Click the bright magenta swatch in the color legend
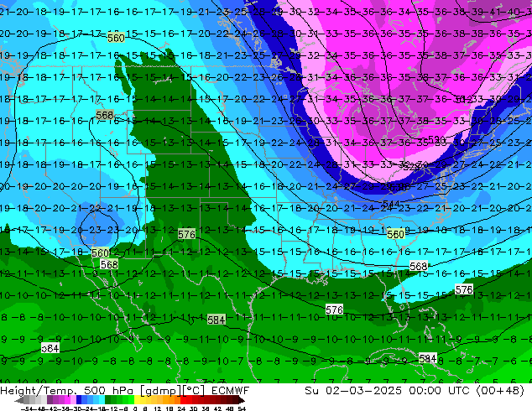532x411 pixels. 67,399
